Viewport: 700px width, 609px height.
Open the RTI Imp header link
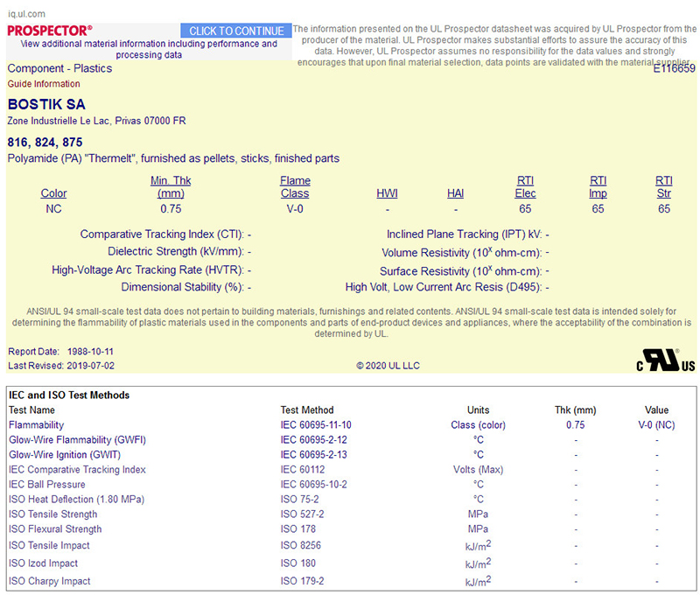pyautogui.click(x=598, y=187)
